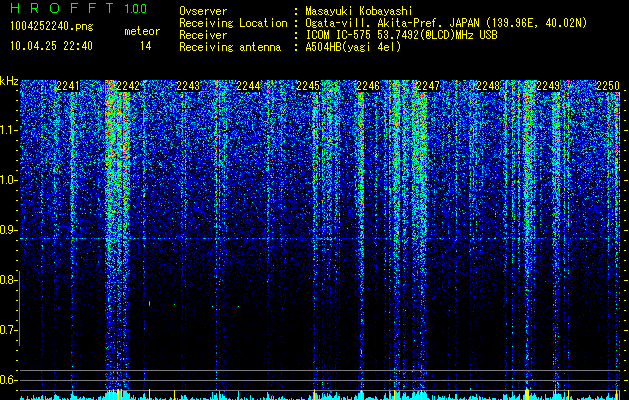The width and height of the screenshot is (629, 400).
Task: Click the 2242 time marker
Action: coord(128,86)
